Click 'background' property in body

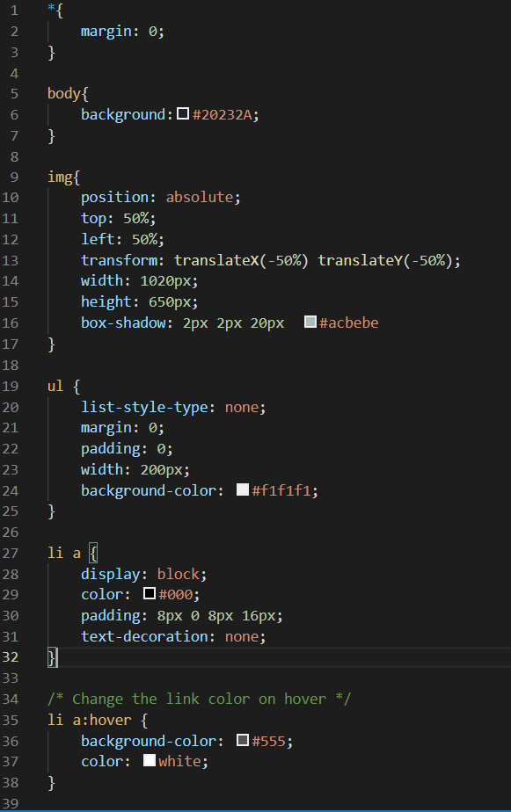(123, 114)
